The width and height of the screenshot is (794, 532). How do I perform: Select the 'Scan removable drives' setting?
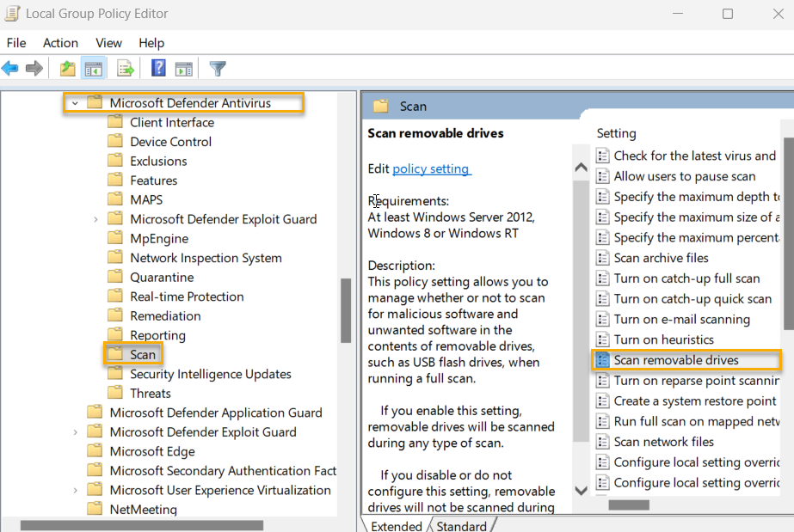(676, 360)
